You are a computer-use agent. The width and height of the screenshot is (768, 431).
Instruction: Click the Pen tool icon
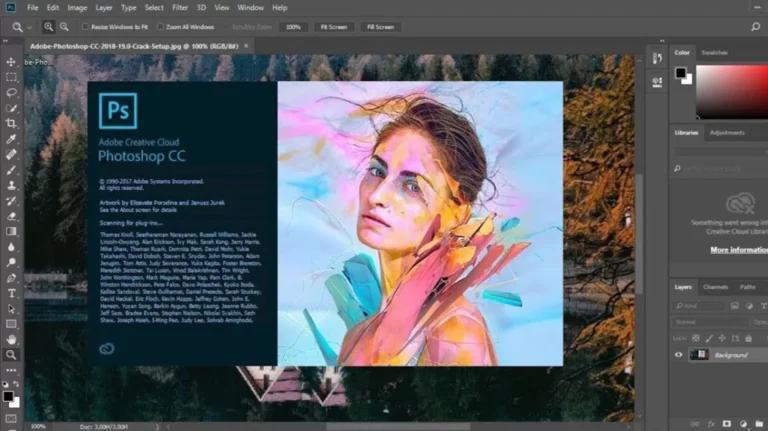(12, 277)
